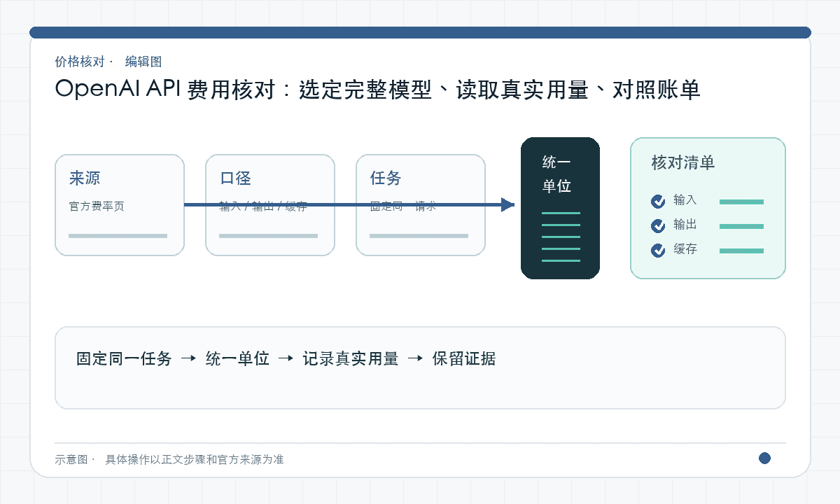This screenshot has height=504, width=840.
Task: Click the dark 统一单位 card
Action: pyautogui.click(x=560, y=208)
